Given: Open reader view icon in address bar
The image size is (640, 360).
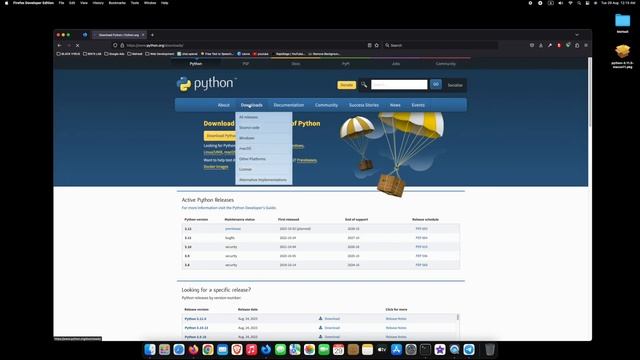Looking at the screenshot, I should pos(369,45).
